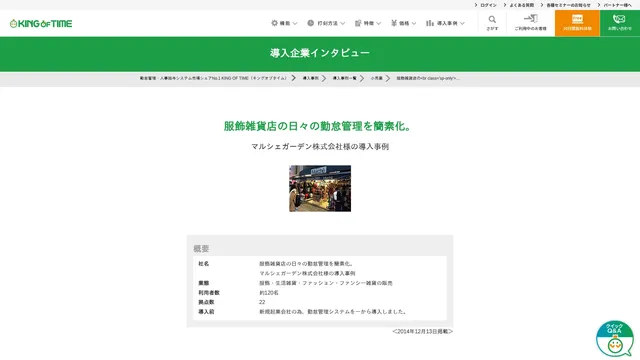The height and width of the screenshot is (360, 640).
Task: Open the クイック Q&A chat mascot
Action: point(615,339)
